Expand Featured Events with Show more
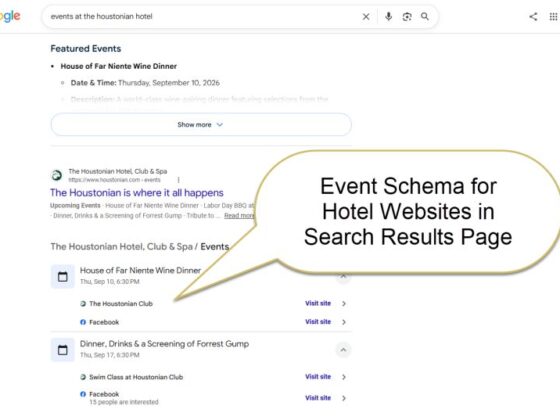The width and height of the screenshot is (560, 420). 201,125
